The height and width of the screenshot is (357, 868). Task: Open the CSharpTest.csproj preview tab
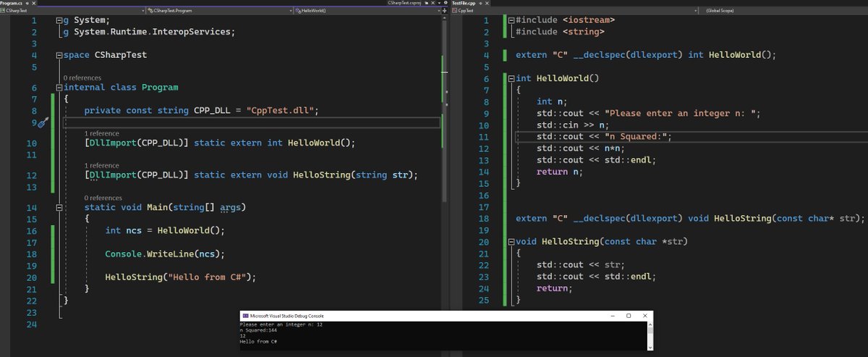(404, 3)
